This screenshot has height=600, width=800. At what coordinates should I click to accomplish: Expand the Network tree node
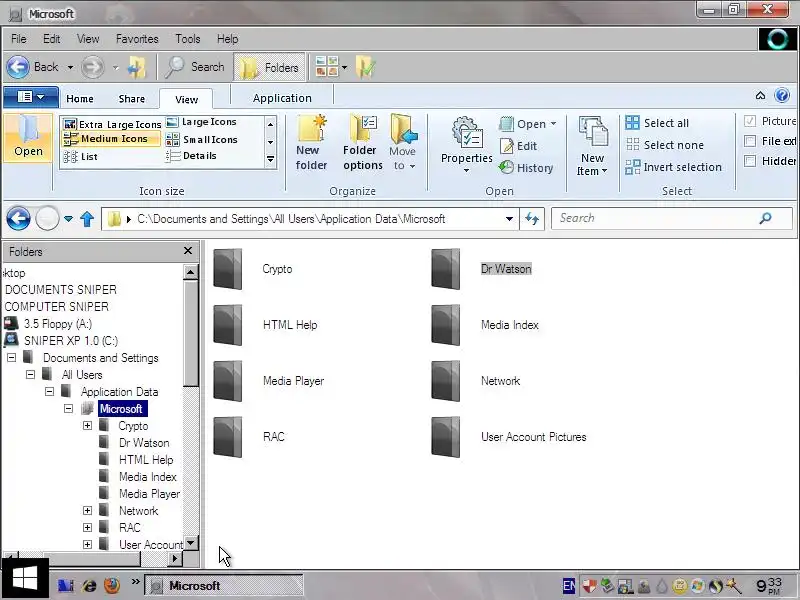coord(87,511)
